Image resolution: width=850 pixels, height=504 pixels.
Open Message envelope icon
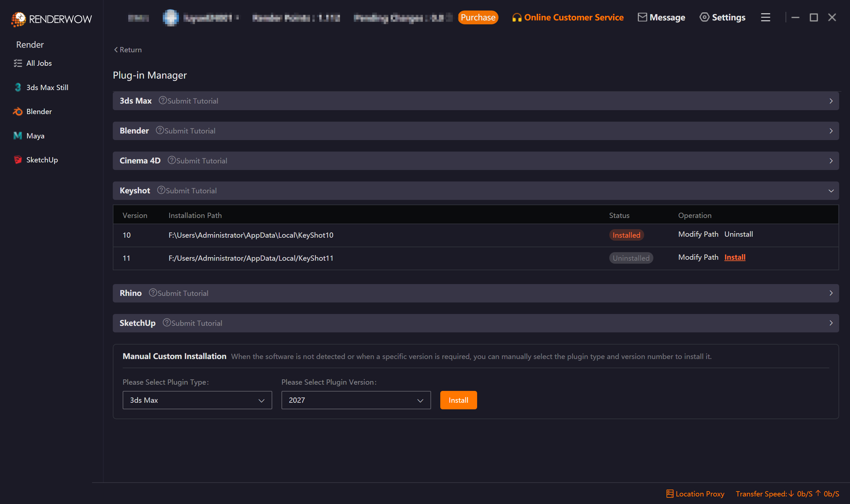[x=642, y=17]
